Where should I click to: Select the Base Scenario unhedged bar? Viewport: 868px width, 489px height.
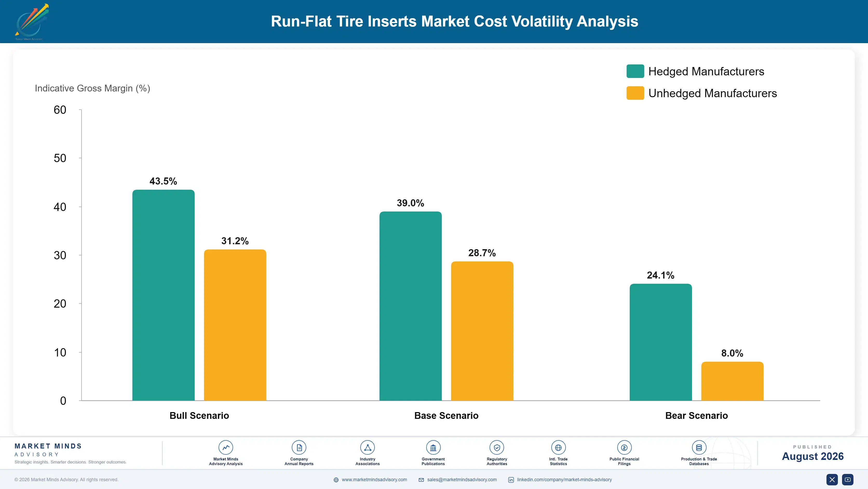pos(482,331)
